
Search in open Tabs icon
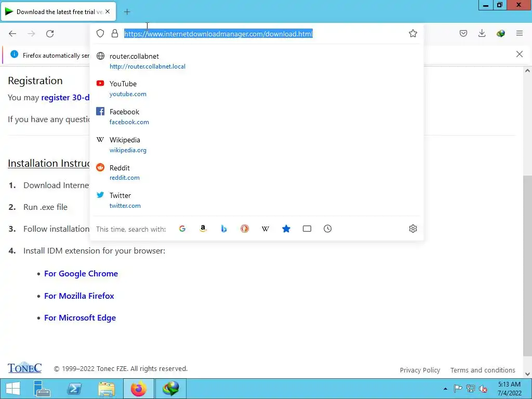pos(307,229)
